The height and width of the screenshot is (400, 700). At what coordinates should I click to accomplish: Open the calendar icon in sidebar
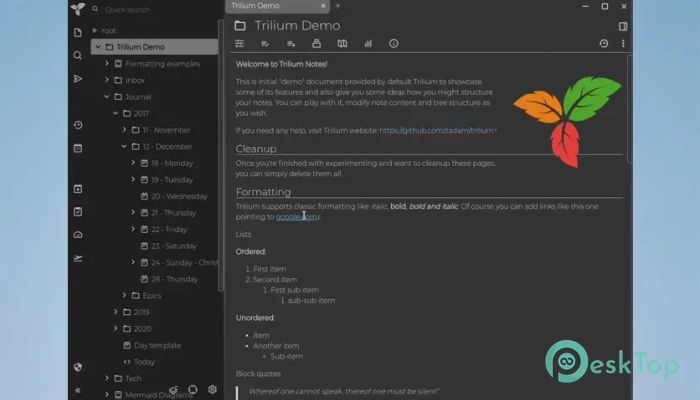tap(78, 148)
